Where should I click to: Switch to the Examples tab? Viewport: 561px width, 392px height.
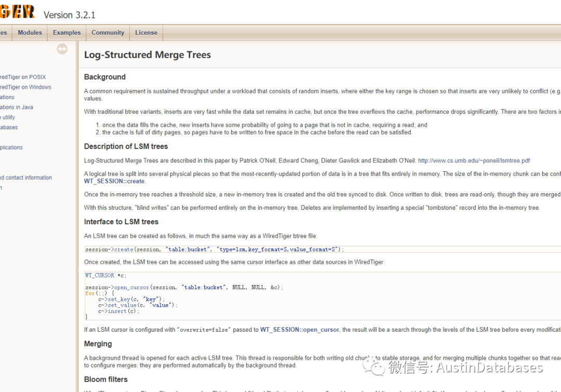click(66, 33)
